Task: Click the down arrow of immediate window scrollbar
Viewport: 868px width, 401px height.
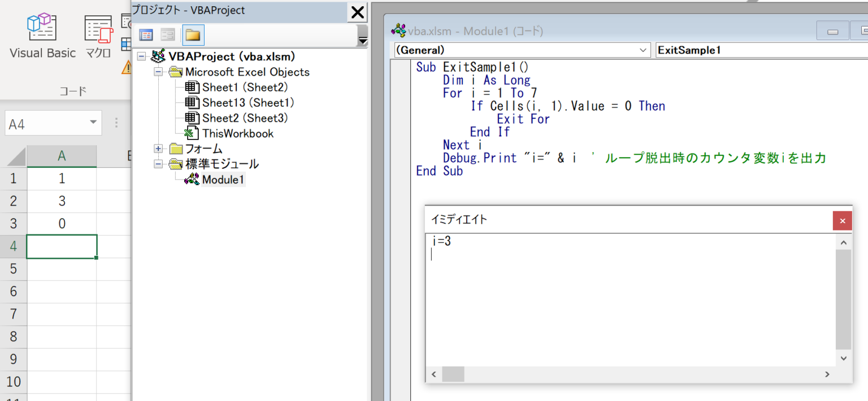Action: (x=843, y=358)
